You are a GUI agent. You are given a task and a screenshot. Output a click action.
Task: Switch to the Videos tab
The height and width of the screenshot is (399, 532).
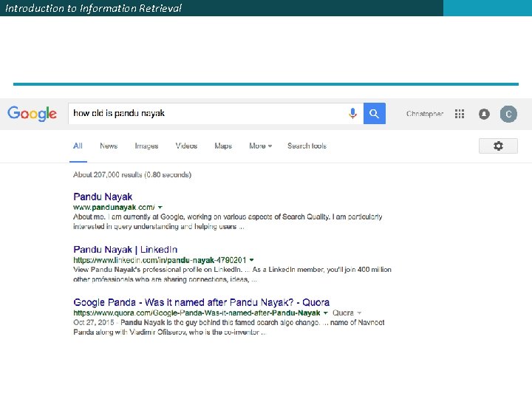point(186,146)
